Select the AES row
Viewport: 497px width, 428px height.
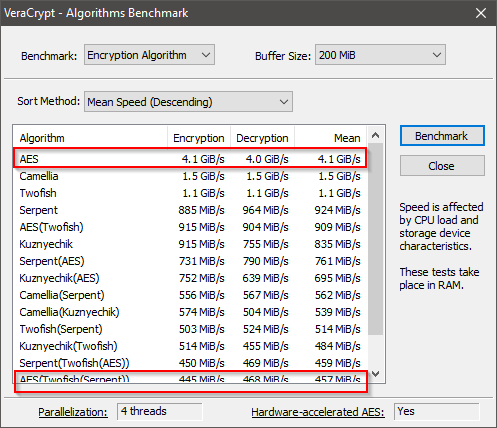tap(190, 159)
